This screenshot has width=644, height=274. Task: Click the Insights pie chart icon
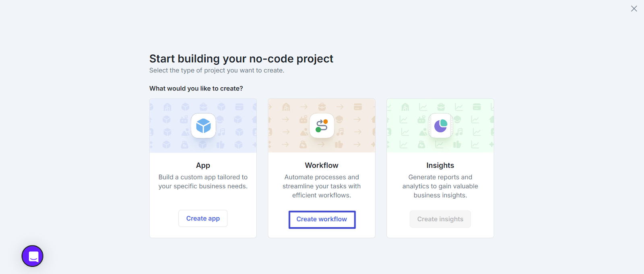(x=440, y=126)
